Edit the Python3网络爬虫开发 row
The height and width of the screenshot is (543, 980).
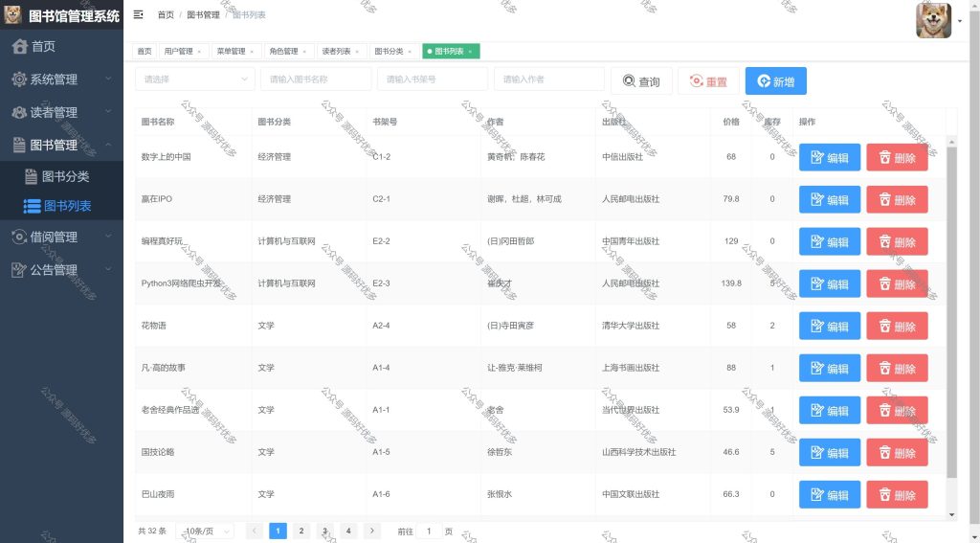click(x=830, y=284)
